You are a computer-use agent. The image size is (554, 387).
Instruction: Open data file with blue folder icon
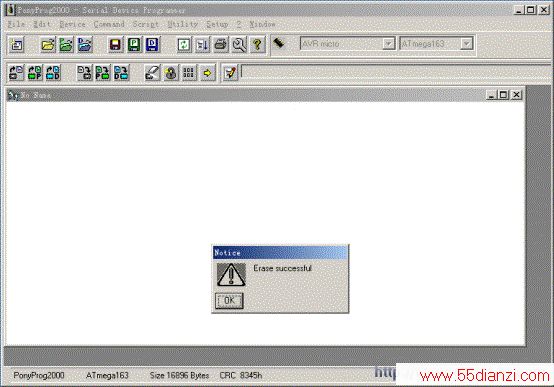(x=84, y=45)
